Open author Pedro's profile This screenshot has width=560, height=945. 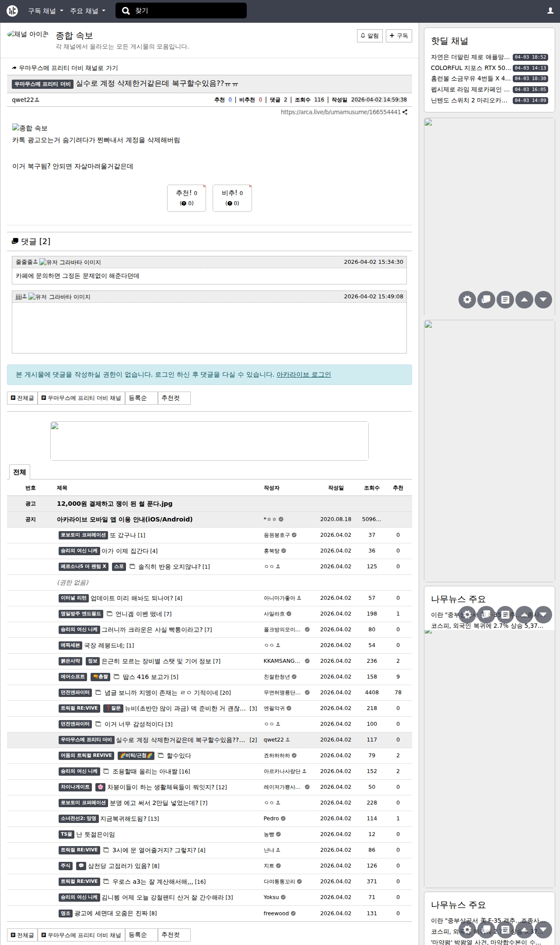(271, 819)
